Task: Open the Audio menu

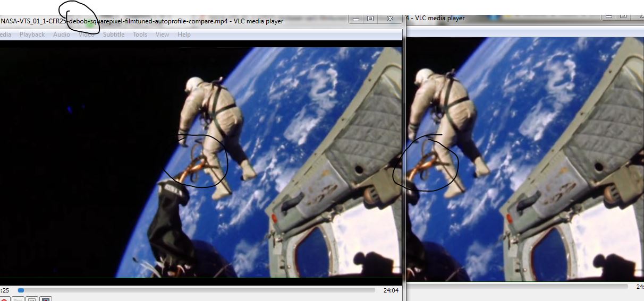Action: click(61, 35)
